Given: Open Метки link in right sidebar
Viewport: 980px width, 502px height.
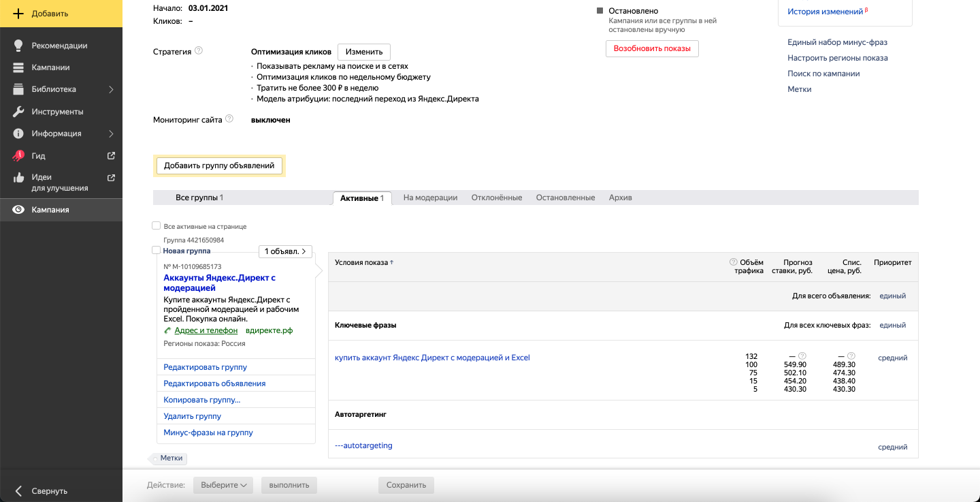Looking at the screenshot, I should [799, 89].
